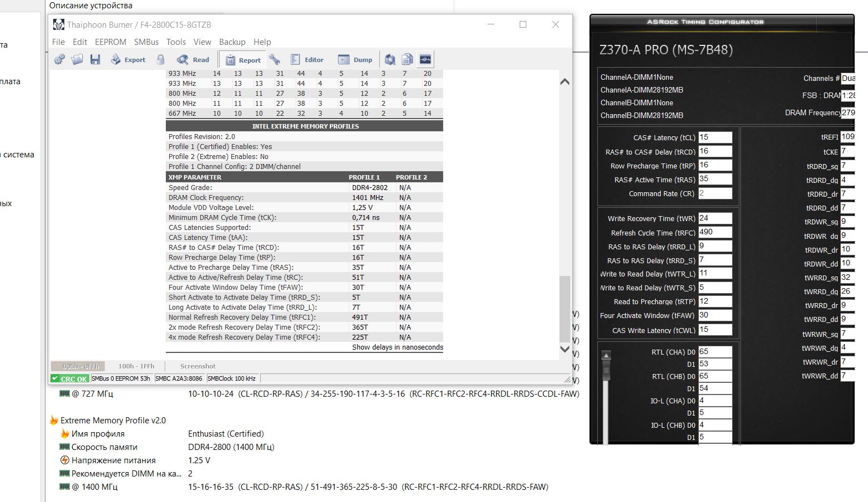868x502 pixels.
Task: Click the SMBClock 100 kHz status entry
Action: coord(232,378)
